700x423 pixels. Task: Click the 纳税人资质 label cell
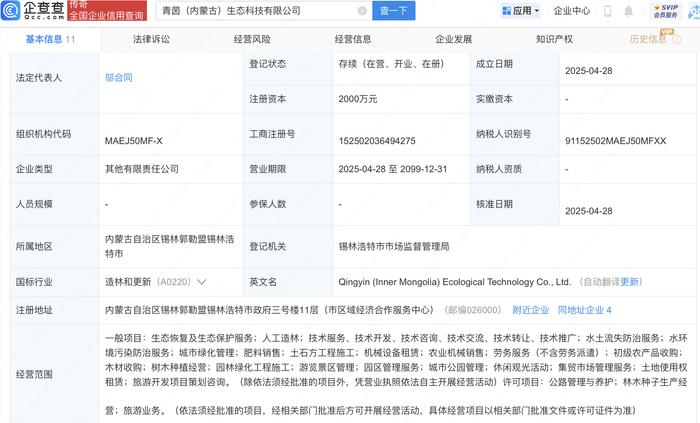(514, 169)
